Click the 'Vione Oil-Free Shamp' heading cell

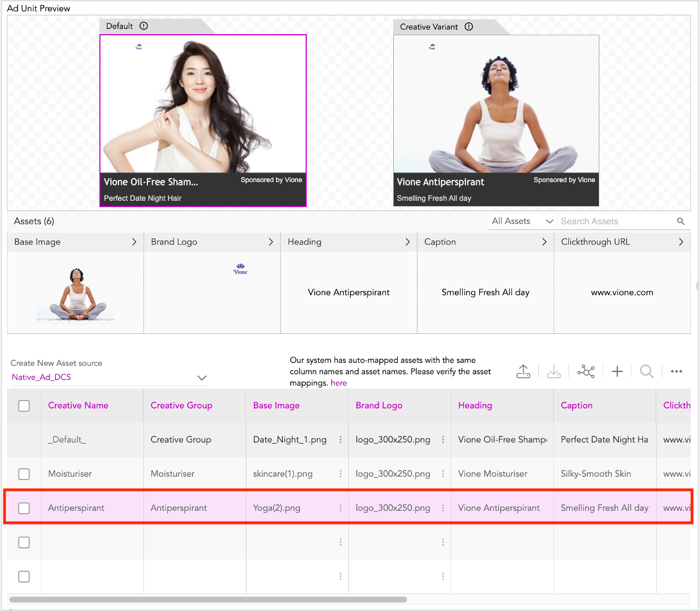click(x=503, y=440)
